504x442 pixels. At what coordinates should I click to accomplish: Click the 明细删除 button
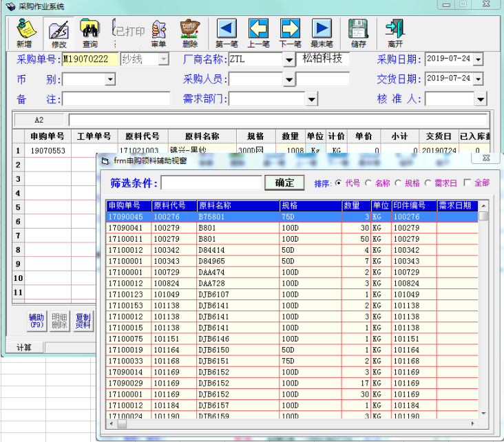pos(59,321)
